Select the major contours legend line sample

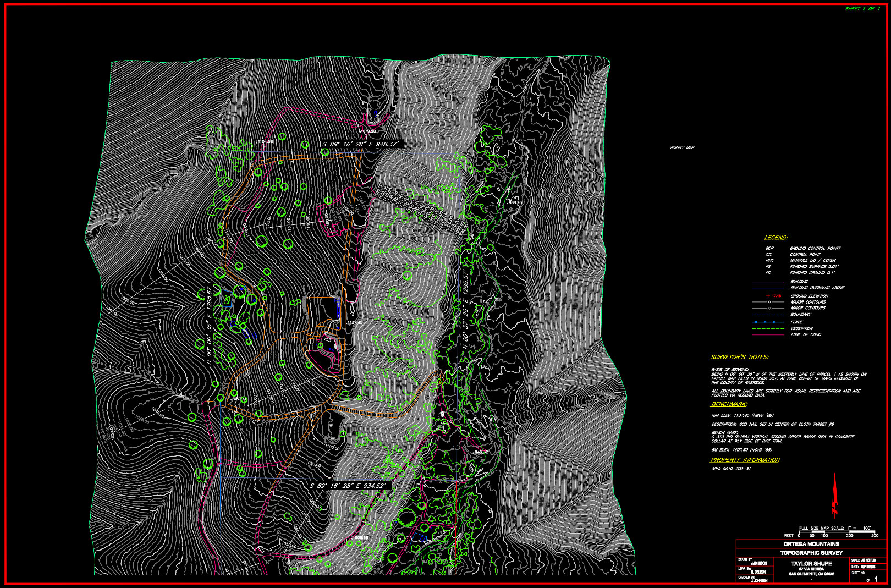tap(768, 302)
